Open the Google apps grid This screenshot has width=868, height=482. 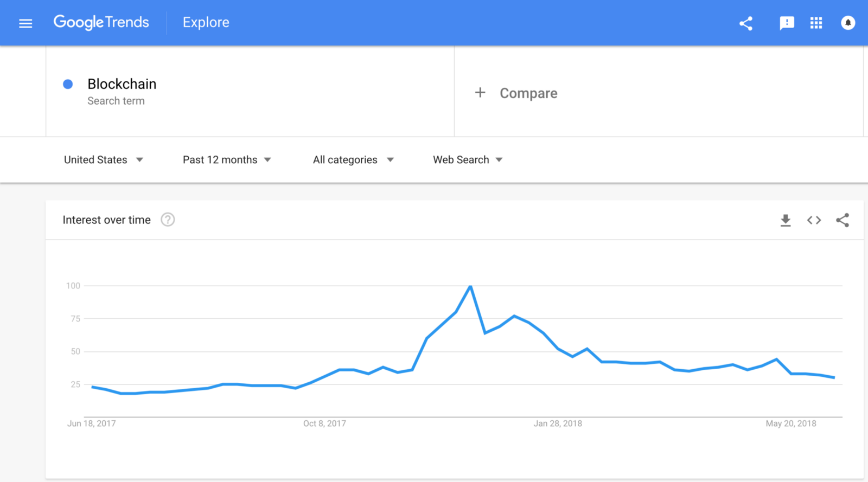816,23
